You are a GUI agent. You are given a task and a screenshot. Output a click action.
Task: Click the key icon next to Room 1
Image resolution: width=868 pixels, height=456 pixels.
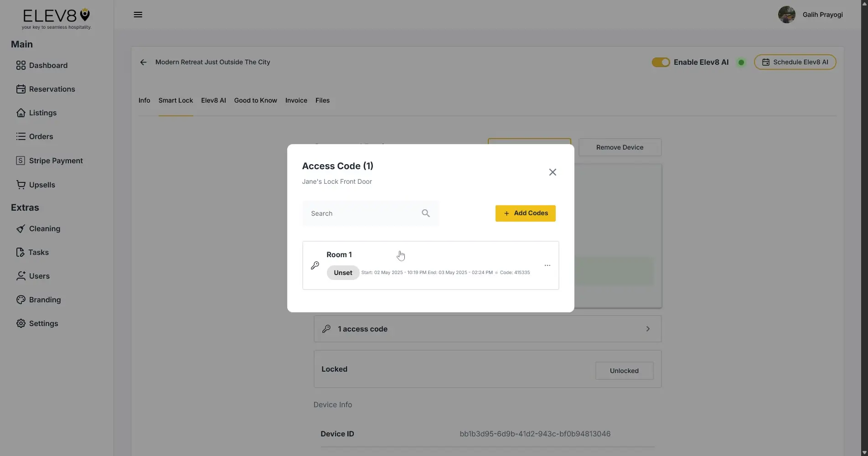315,265
